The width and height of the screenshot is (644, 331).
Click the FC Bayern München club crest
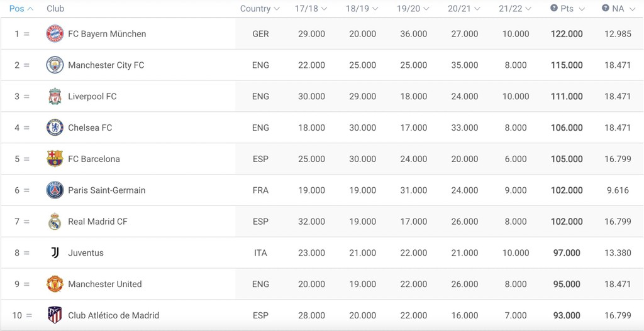55,34
